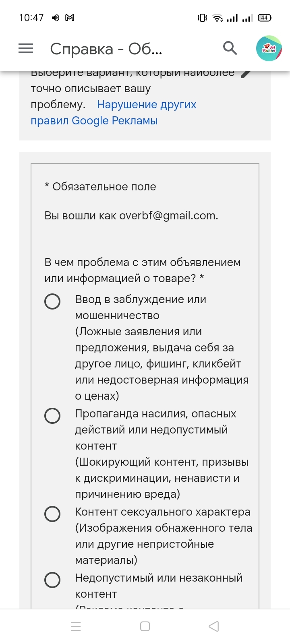Click the pencil edit icon
This screenshot has width=290, height=644.
tap(246, 74)
